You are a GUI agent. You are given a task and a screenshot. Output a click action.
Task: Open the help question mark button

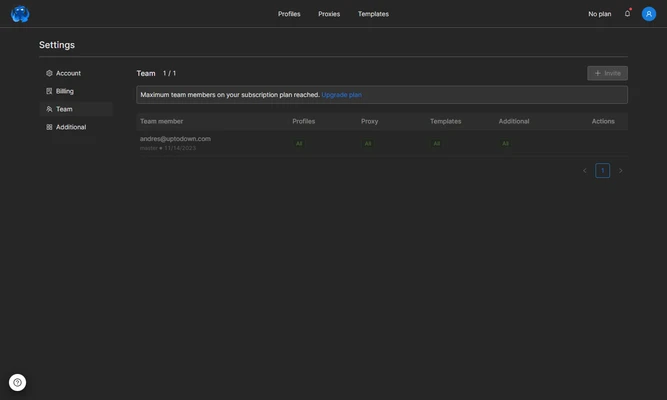[x=17, y=382]
